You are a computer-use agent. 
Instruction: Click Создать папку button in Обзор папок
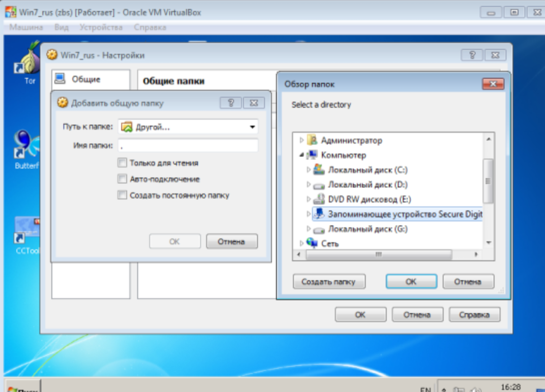pyautogui.click(x=329, y=282)
